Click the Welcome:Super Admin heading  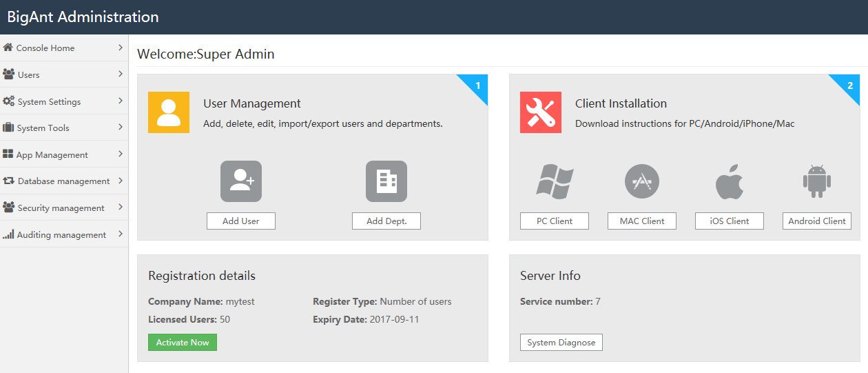click(206, 54)
